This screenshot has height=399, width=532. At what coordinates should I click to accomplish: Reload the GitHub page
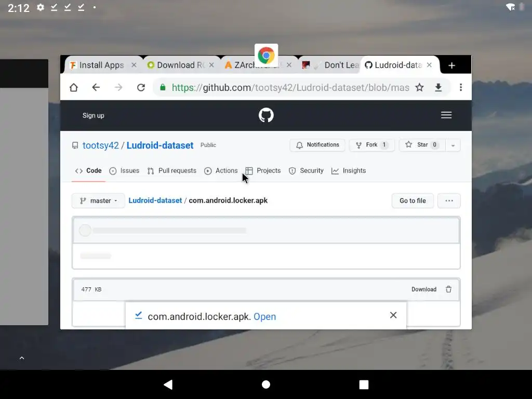(141, 87)
